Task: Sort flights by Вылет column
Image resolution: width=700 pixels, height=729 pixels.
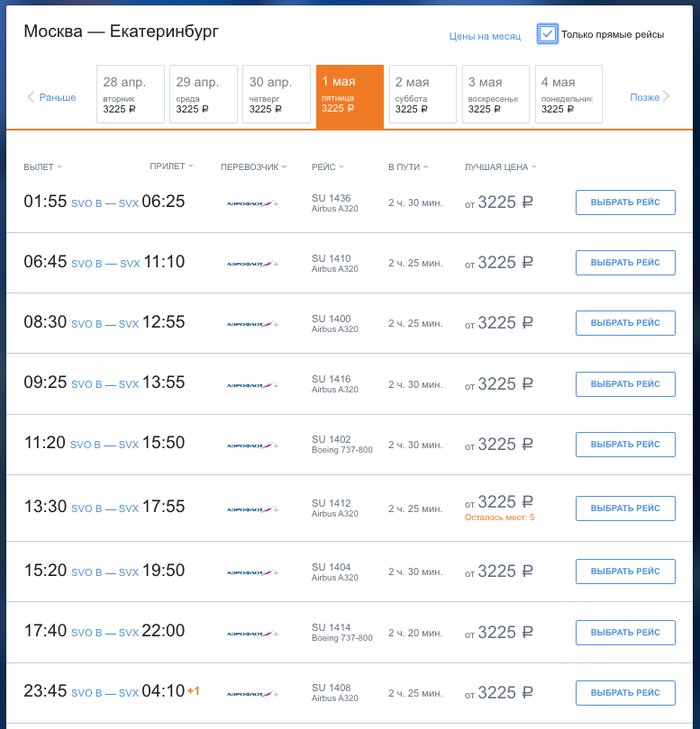Action: 42,167
